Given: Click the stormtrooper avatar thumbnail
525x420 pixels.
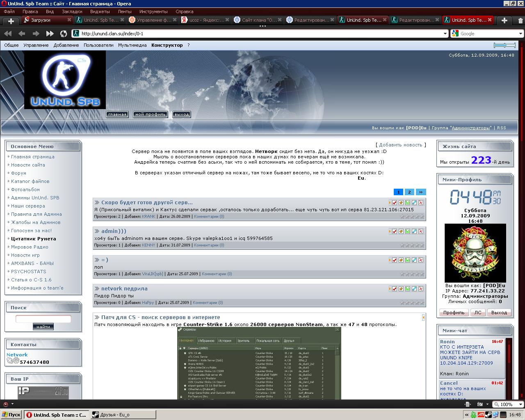Looking at the screenshot, I should [x=475, y=253].
